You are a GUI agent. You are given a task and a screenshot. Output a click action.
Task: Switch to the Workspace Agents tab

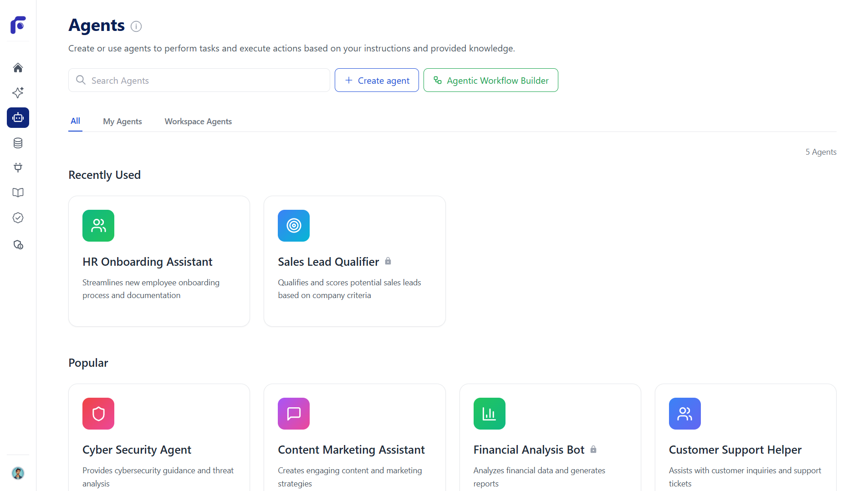[198, 121]
